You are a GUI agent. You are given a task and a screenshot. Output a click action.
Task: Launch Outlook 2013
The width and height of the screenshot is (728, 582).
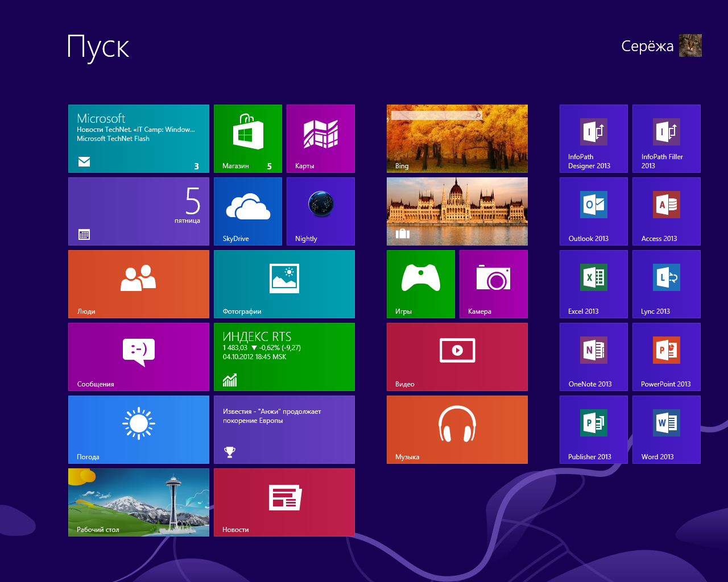point(594,211)
